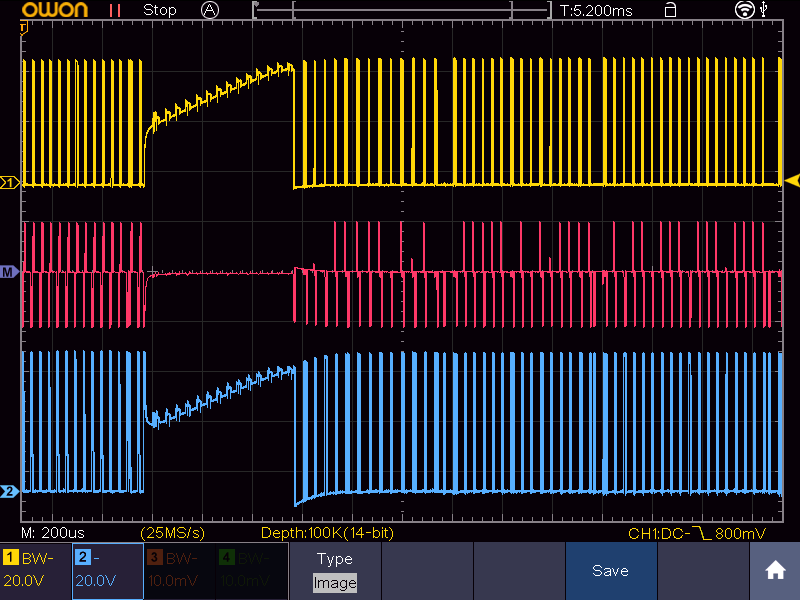The image size is (800, 600).
Task: Tap the home icon in the menu bar
Action: (x=774, y=570)
